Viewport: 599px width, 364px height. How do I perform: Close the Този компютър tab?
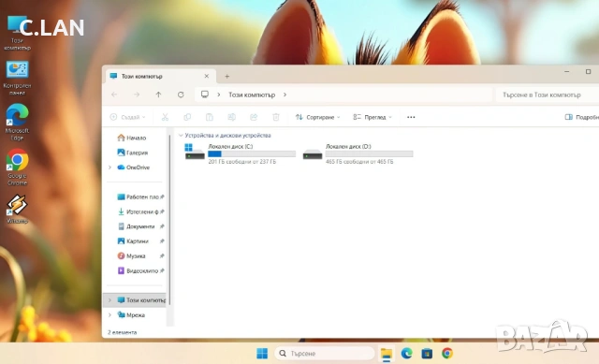(x=207, y=76)
